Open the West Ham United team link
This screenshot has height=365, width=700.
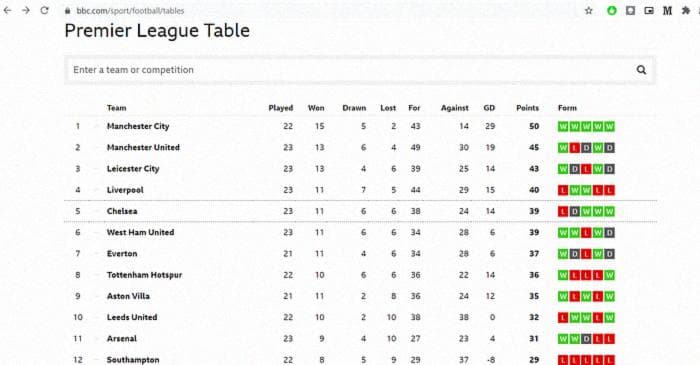pos(140,232)
